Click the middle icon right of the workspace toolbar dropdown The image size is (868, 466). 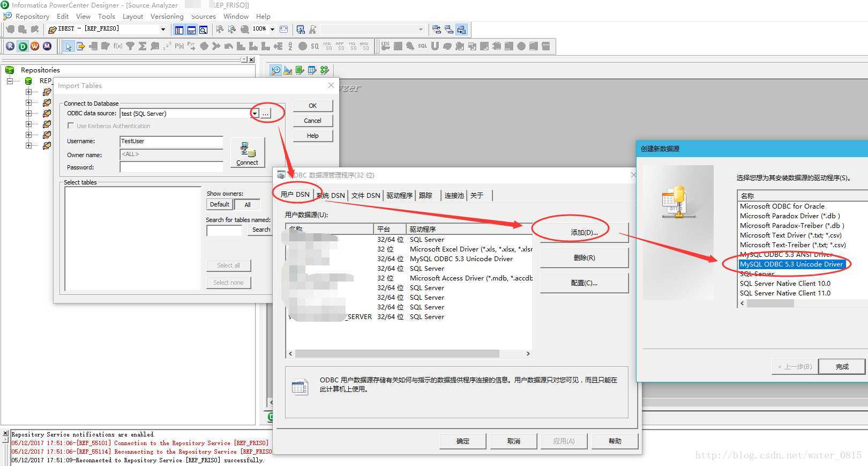[449, 29]
